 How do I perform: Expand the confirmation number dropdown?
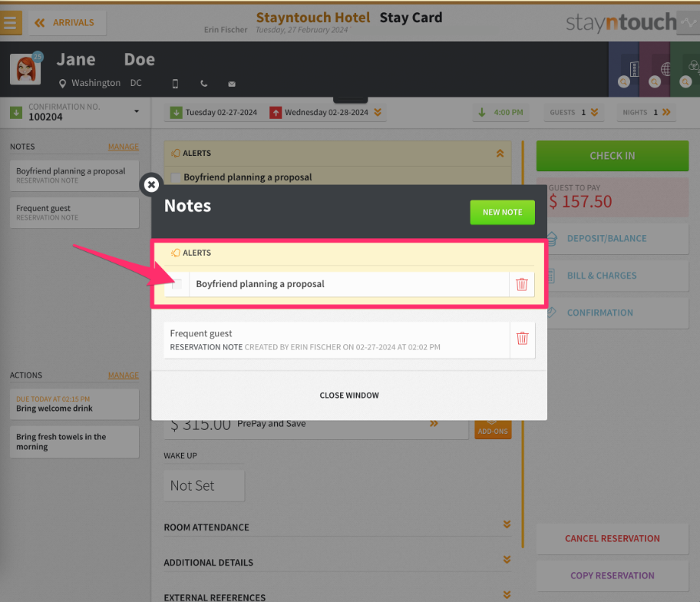point(137,112)
